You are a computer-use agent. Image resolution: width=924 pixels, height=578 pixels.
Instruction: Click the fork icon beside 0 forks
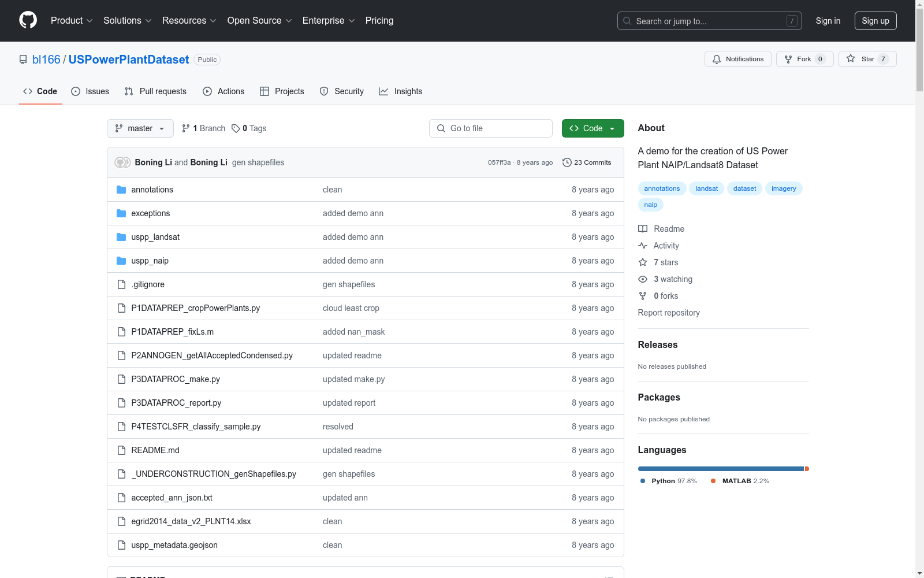(x=643, y=296)
